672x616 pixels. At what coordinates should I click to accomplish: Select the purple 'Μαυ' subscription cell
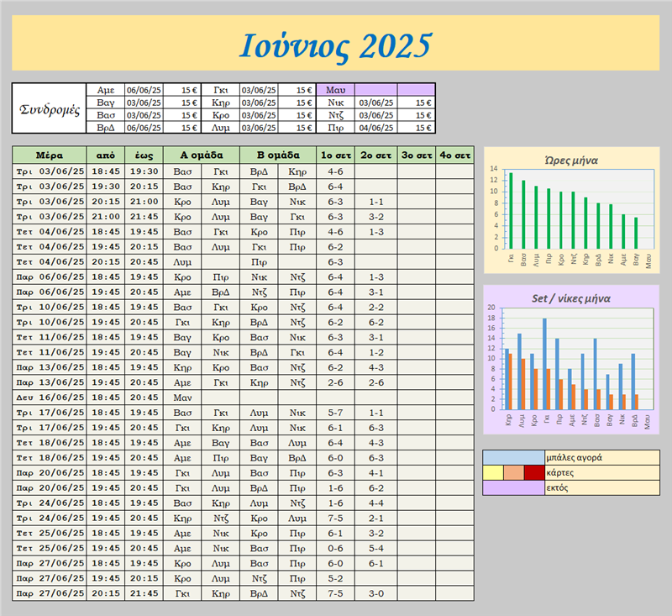tap(335, 89)
